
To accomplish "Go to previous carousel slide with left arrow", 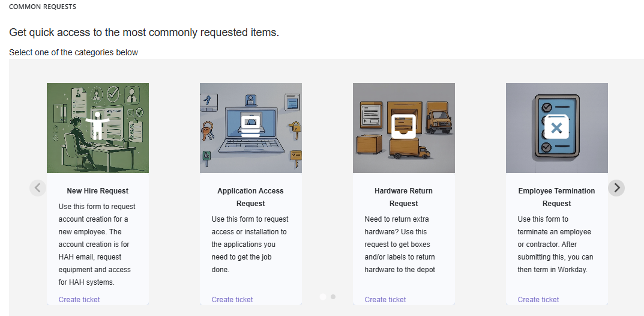I will pyautogui.click(x=38, y=188).
